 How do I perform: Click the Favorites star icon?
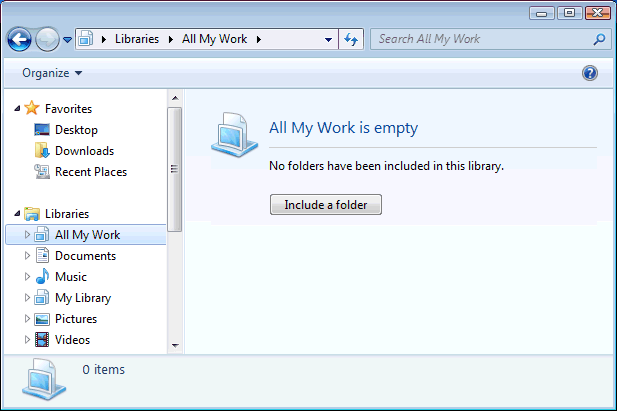[x=32, y=108]
